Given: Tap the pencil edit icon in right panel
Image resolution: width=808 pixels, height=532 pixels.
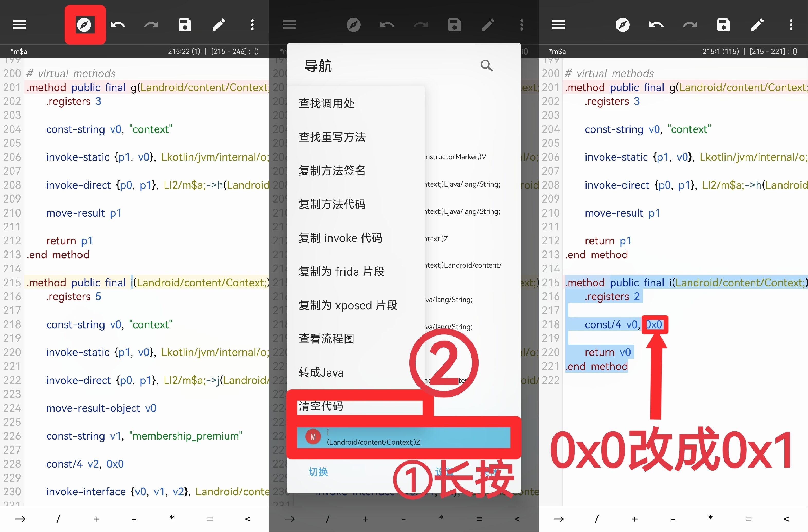Looking at the screenshot, I should point(757,25).
